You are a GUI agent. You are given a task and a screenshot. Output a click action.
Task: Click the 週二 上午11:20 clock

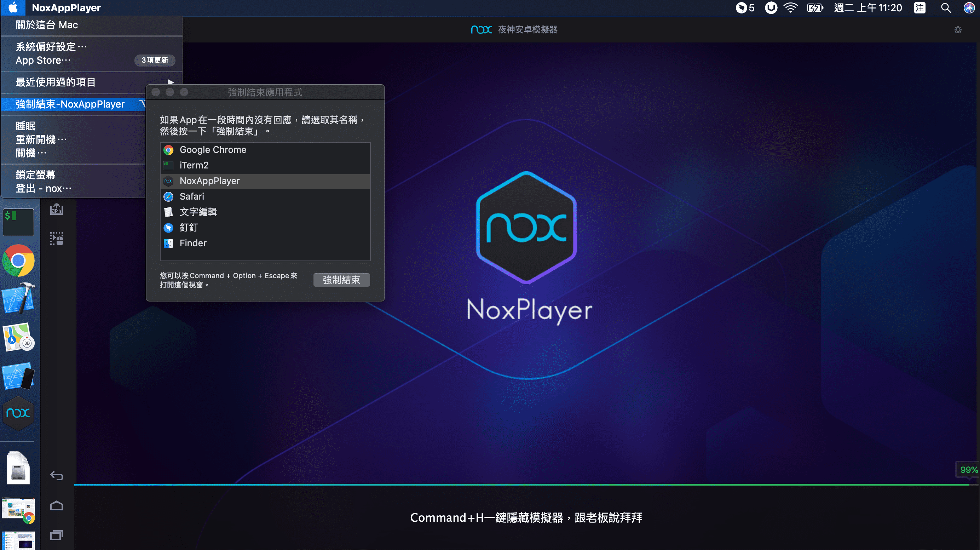pyautogui.click(x=867, y=8)
